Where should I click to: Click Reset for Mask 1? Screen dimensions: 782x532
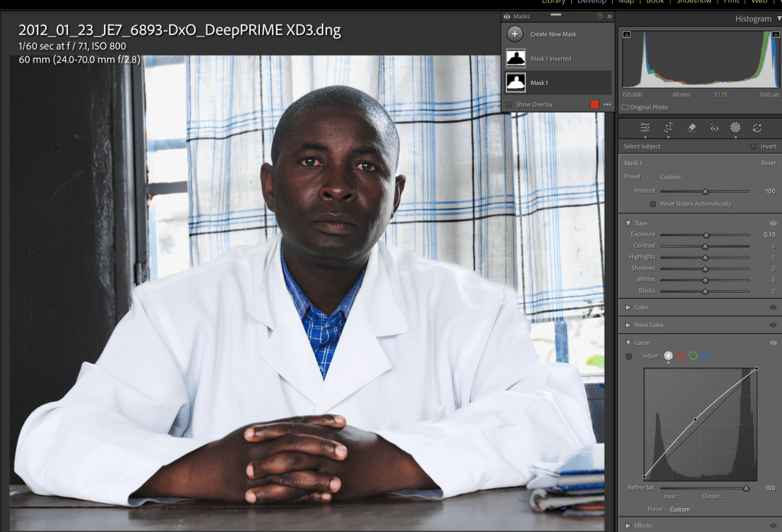(767, 163)
